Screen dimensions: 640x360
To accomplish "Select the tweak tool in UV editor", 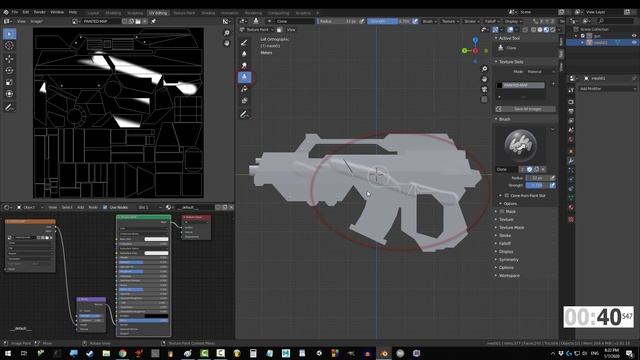I will (x=9, y=34).
